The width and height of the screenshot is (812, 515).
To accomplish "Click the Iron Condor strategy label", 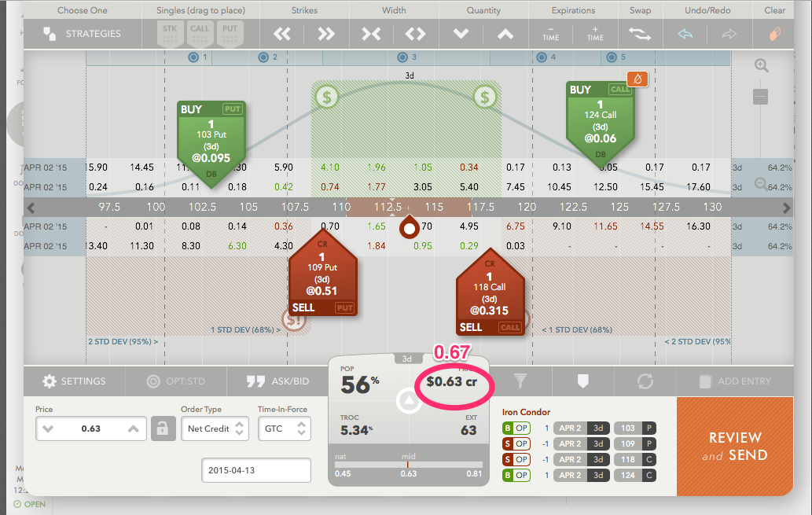I will (x=526, y=412).
